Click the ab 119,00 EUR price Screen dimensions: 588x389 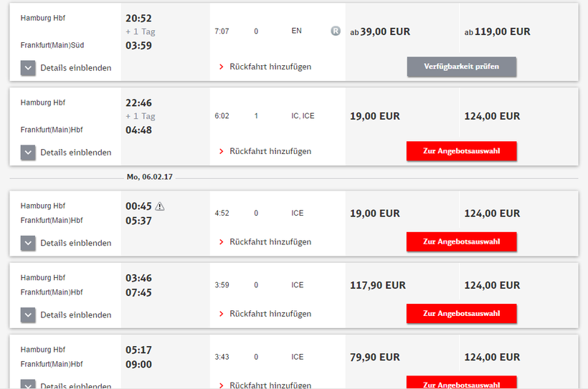click(x=497, y=32)
